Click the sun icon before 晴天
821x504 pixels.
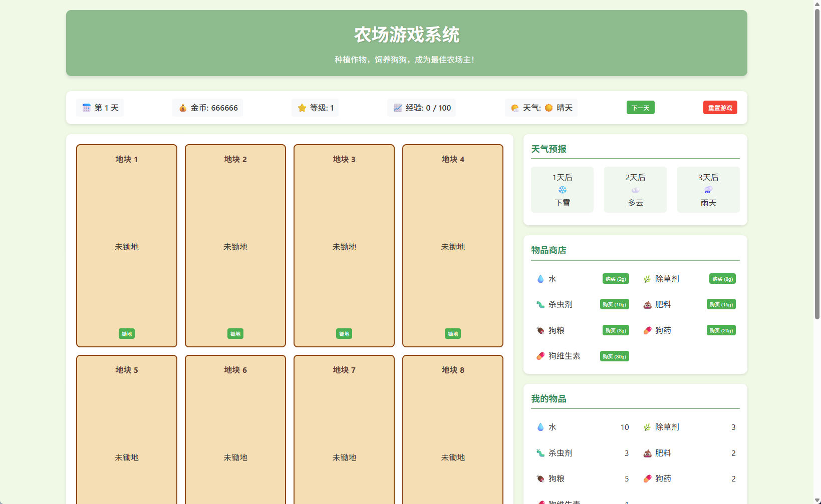pyautogui.click(x=549, y=108)
